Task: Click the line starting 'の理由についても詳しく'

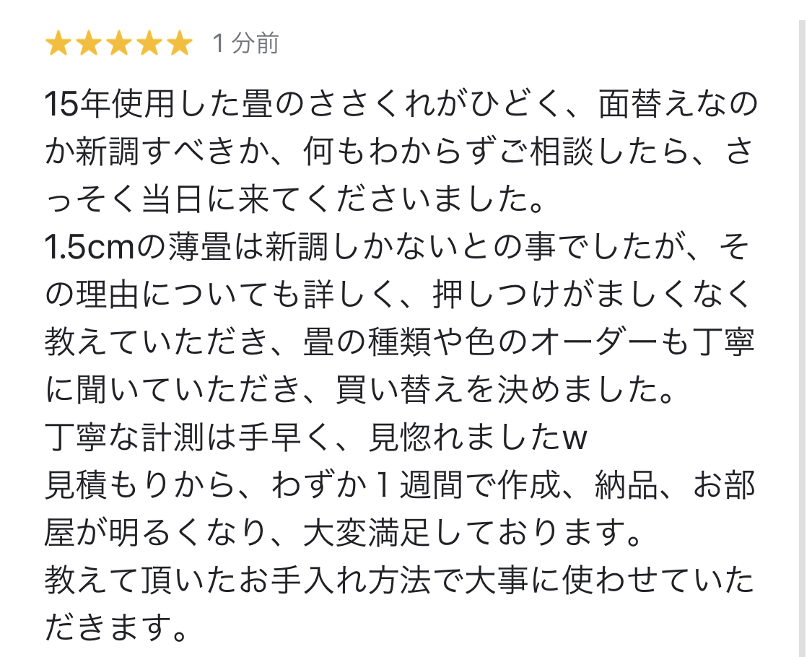Action: [398, 295]
